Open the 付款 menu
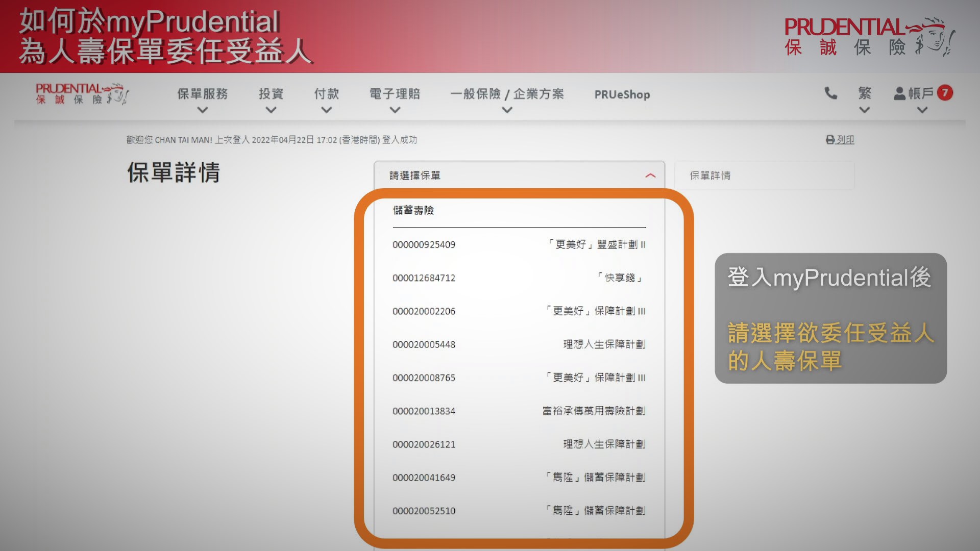980x551 pixels. pyautogui.click(x=327, y=94)
